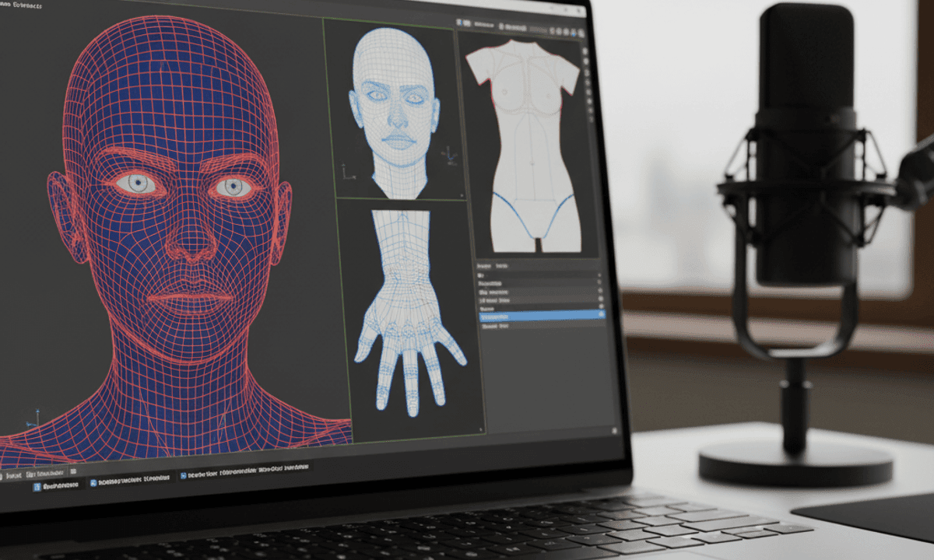Toggle visibility on the highlighted list row
Viewport: 934px width, 560px height.
click(x=601, y=314)
